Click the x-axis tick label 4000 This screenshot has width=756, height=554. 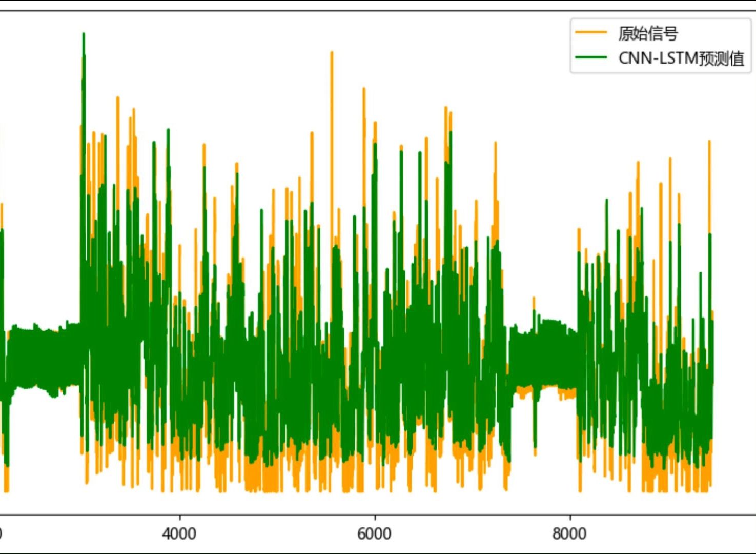tap(179, 534)
